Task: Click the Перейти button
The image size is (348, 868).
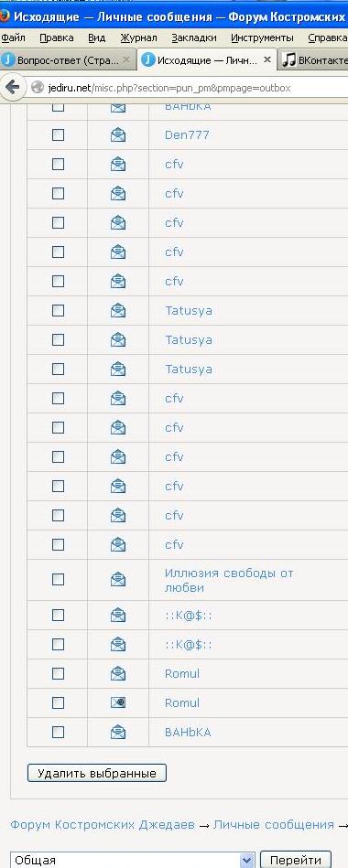Action: [x=296, y=860]
